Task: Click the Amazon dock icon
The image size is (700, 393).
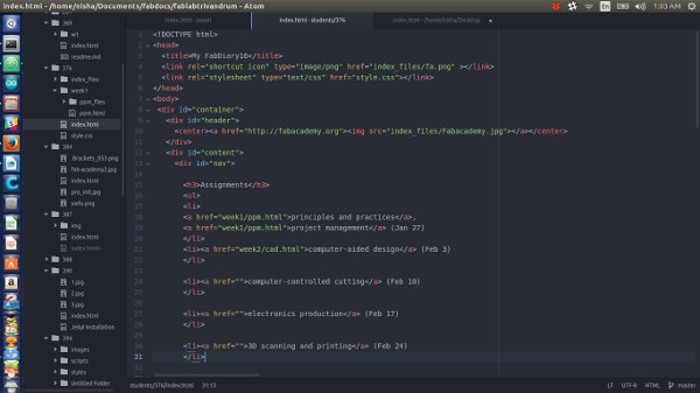Action: click(x=11, y=283)
